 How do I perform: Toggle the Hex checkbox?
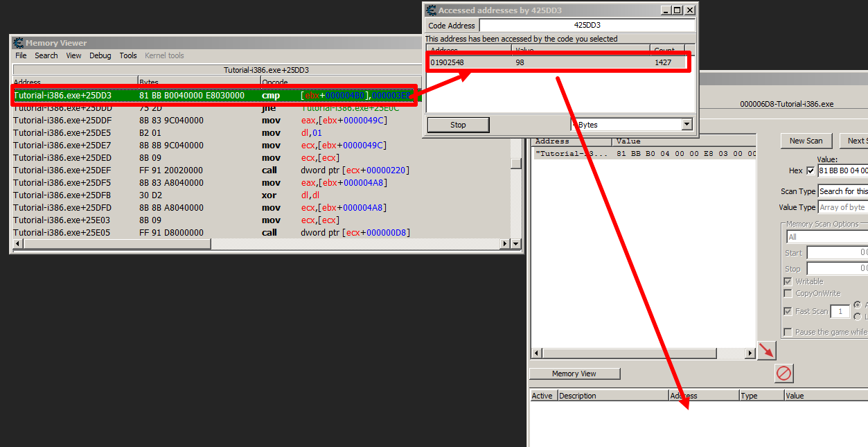811,171
